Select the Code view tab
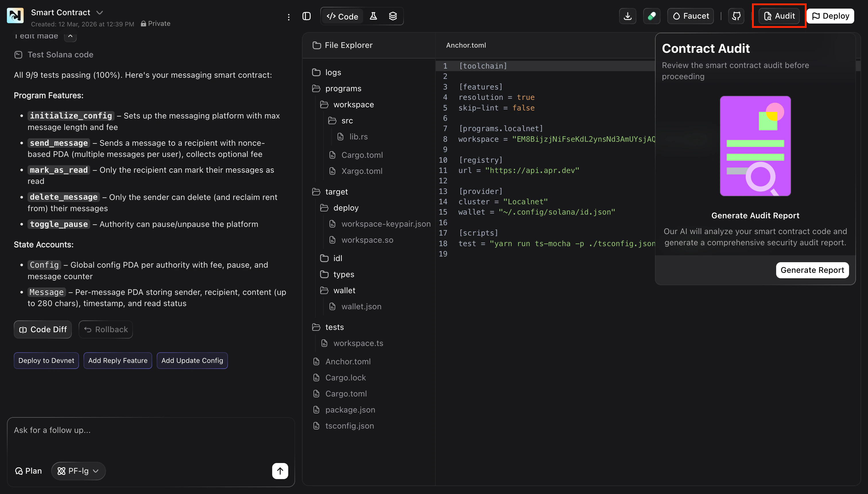The image size is (868, 494). click(342, 16)
